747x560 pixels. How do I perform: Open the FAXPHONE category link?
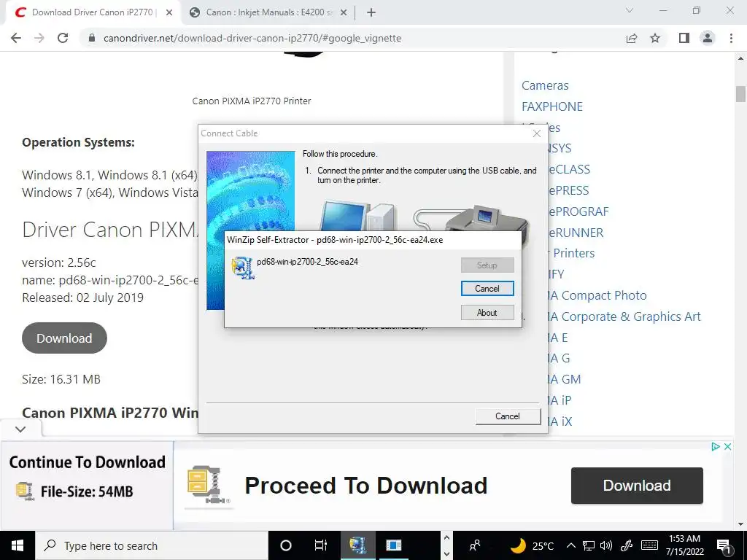click(552, 106)
